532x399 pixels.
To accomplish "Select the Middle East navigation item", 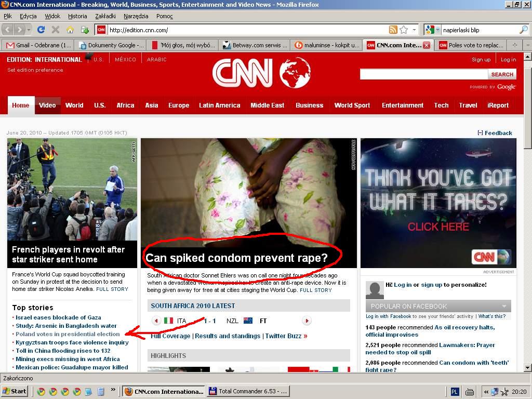I will [x=268, y=105].
